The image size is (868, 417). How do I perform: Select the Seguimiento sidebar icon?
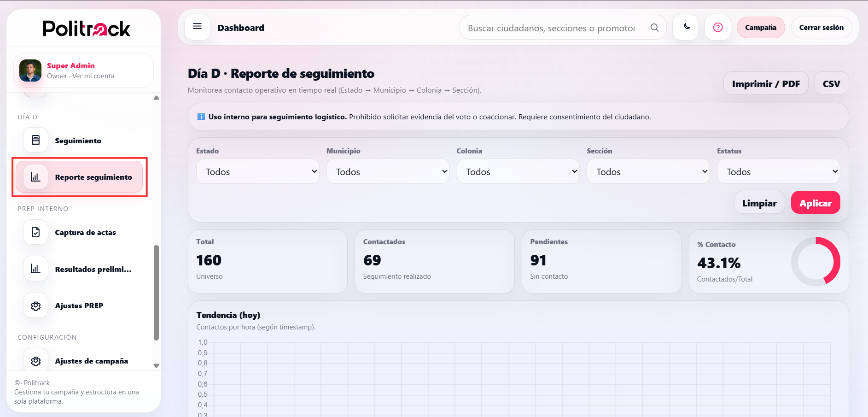(x=35, y=140)
